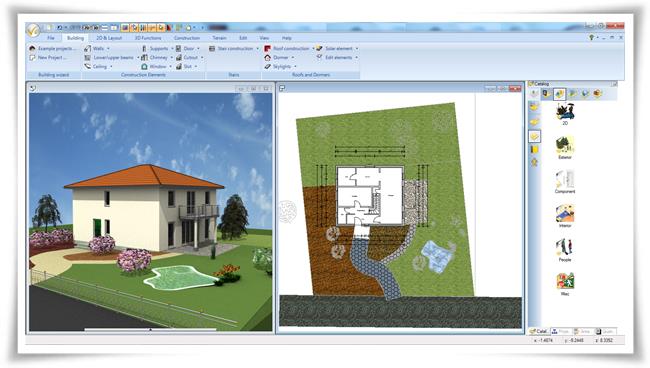Click the Window element icon
Viewport: 650px width, 368px height.
tap(144, 66)
